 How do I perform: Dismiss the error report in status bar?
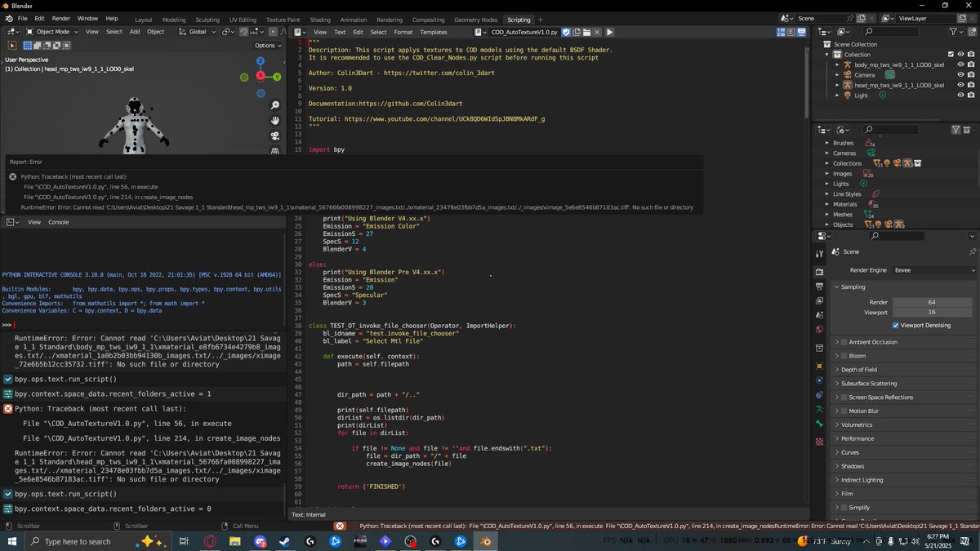pyautogui.click(x=340, y=527)
